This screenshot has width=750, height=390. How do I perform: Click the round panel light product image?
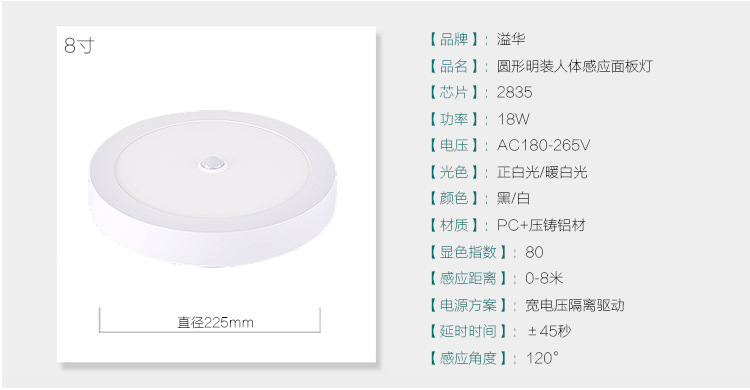[x=213, y=190]
